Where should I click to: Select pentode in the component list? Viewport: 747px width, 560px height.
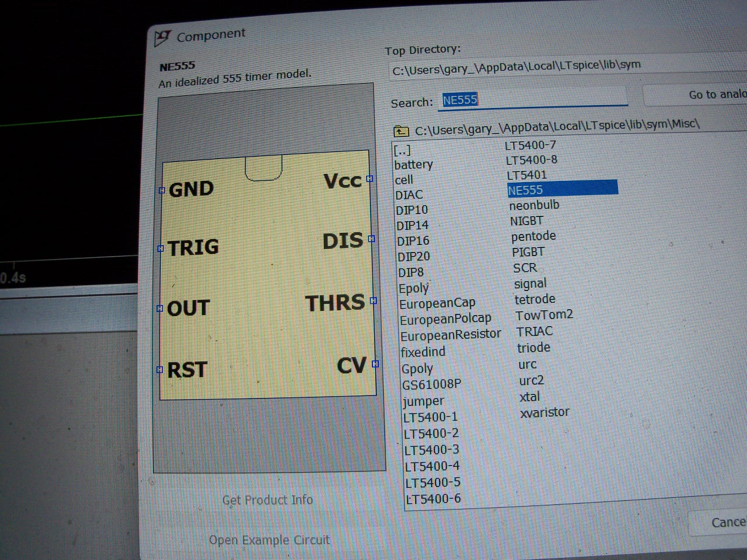coord(533,236)
